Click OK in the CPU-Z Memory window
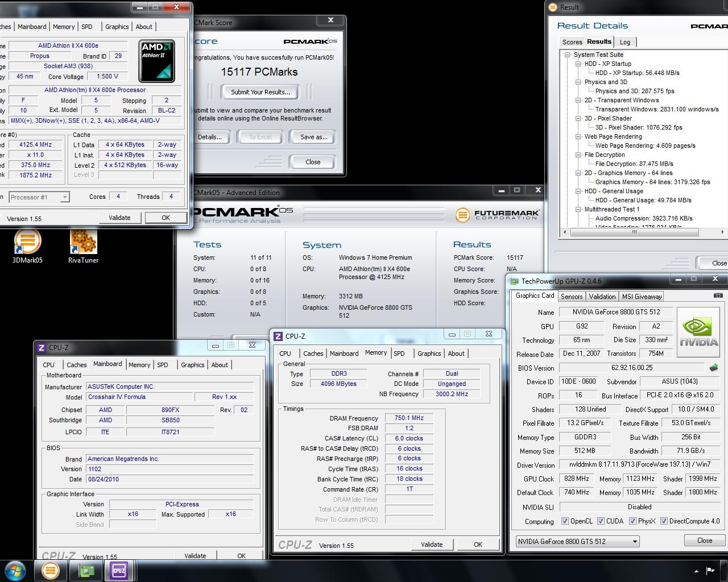Viewport: 728px width, 582px height. click(478, 544)
